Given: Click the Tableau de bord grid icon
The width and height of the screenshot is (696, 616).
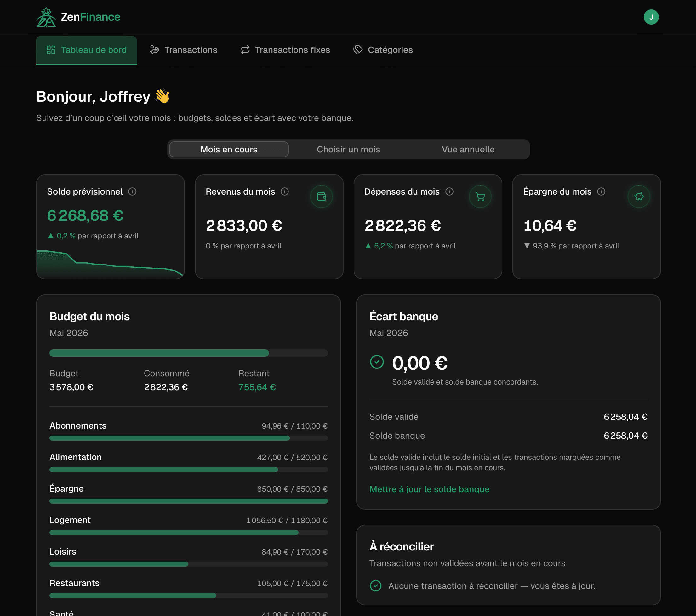Looking at the screenshot, I should click(x=51, y=50).
